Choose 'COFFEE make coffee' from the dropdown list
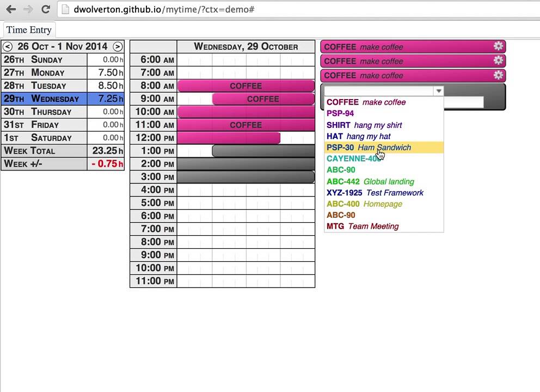Image resolution: width=540 pixels, height=392 pixels. click(x=384, y=102)
